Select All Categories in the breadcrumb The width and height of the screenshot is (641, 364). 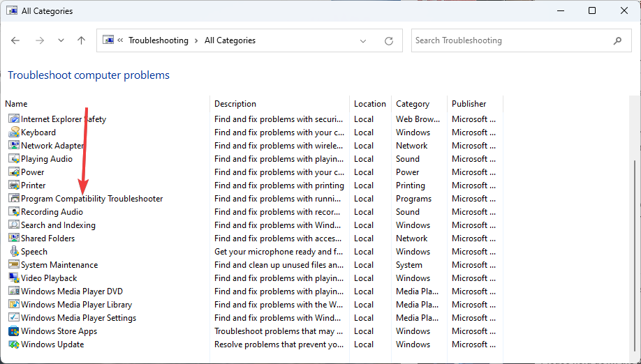pyautogui.click(x=230, y=40)
